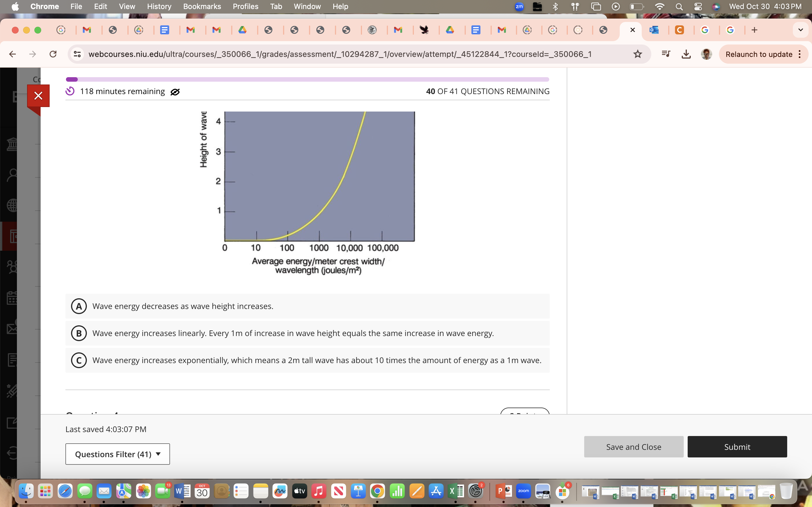812x507 pixels.
Task: Open the Institution page icon in the sidebar
Action: point(12,144)
